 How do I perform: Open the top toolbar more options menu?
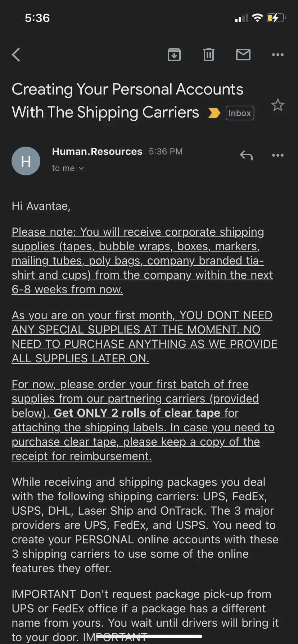pos(278,55)
